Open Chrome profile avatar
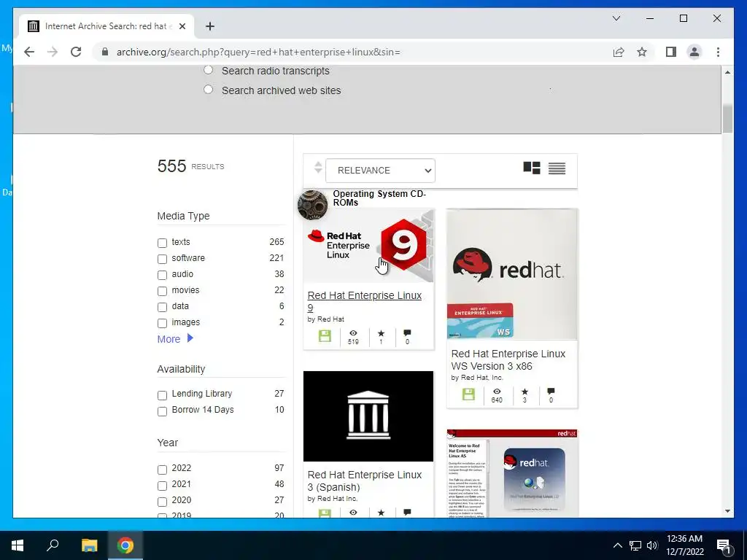This screenshot has height=560, width=747. coord(694,52)
